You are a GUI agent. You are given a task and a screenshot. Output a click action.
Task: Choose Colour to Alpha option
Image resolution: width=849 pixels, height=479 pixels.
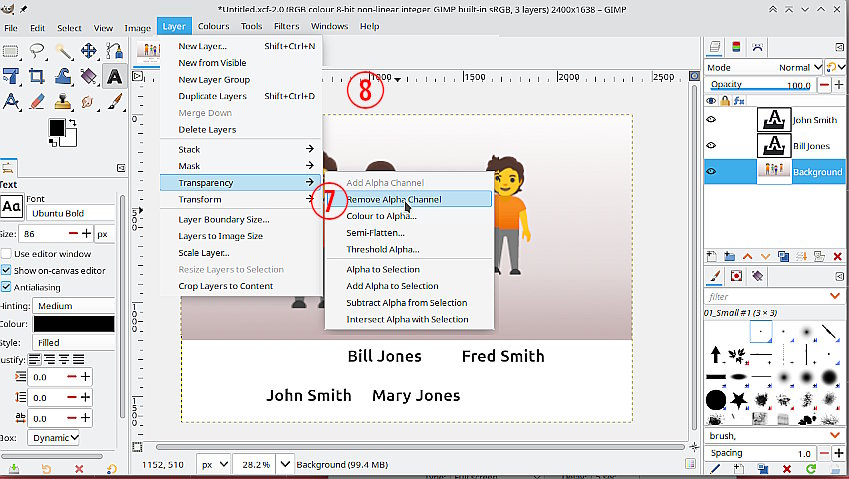[381, 216]
